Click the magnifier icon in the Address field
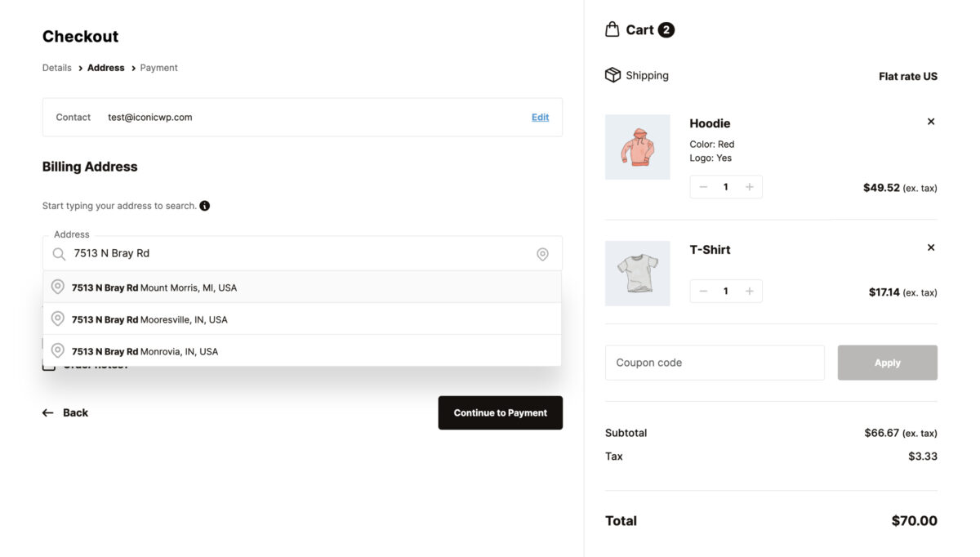 [59, 253]
